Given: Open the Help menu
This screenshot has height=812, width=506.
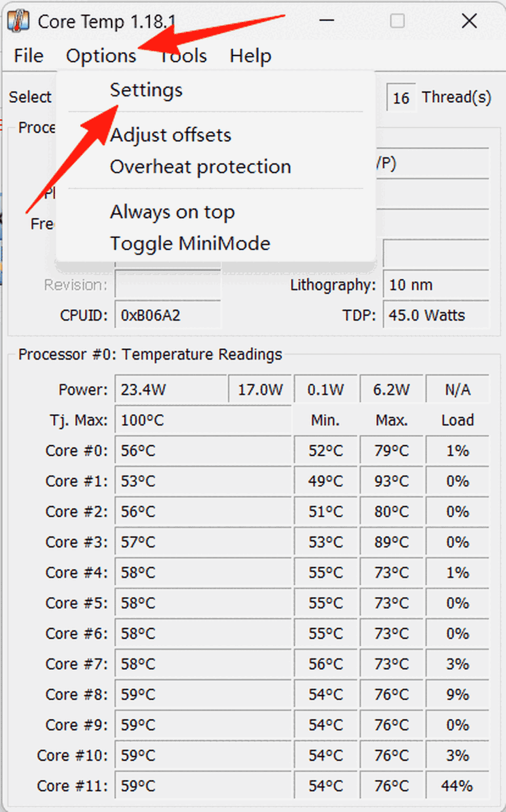Looking at the screenshot, I should (250, 56).
